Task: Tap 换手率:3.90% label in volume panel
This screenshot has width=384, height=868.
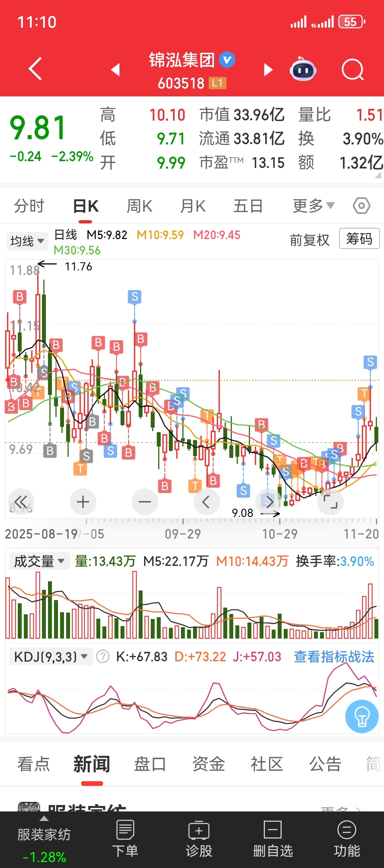Action: pos(335,561)
